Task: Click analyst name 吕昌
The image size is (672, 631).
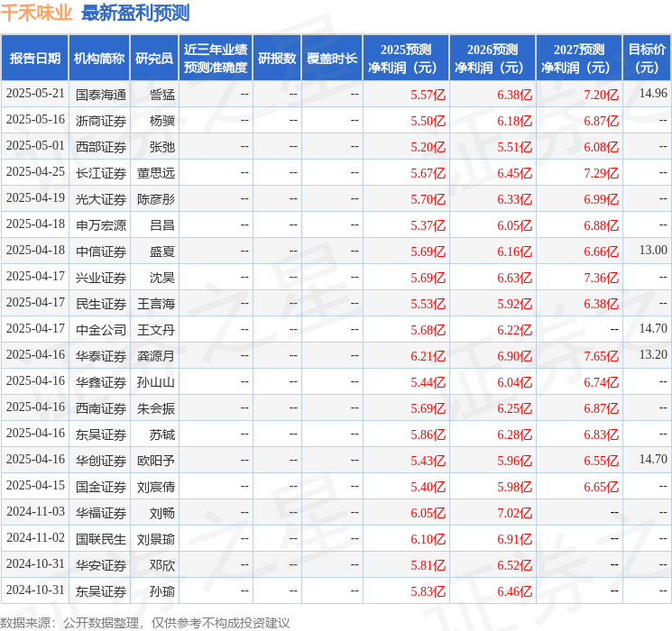Action: click(162, 225)
